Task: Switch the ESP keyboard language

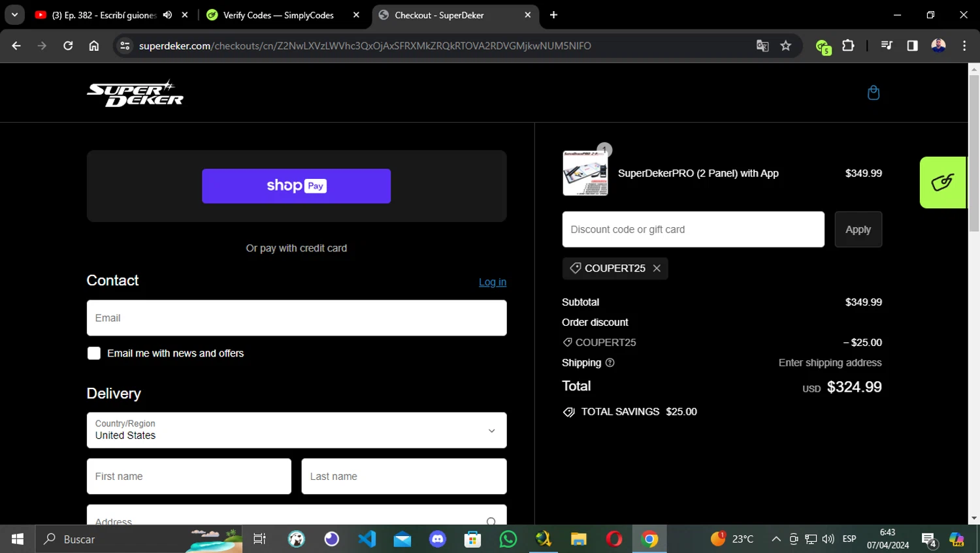Action: click(849, 539)
